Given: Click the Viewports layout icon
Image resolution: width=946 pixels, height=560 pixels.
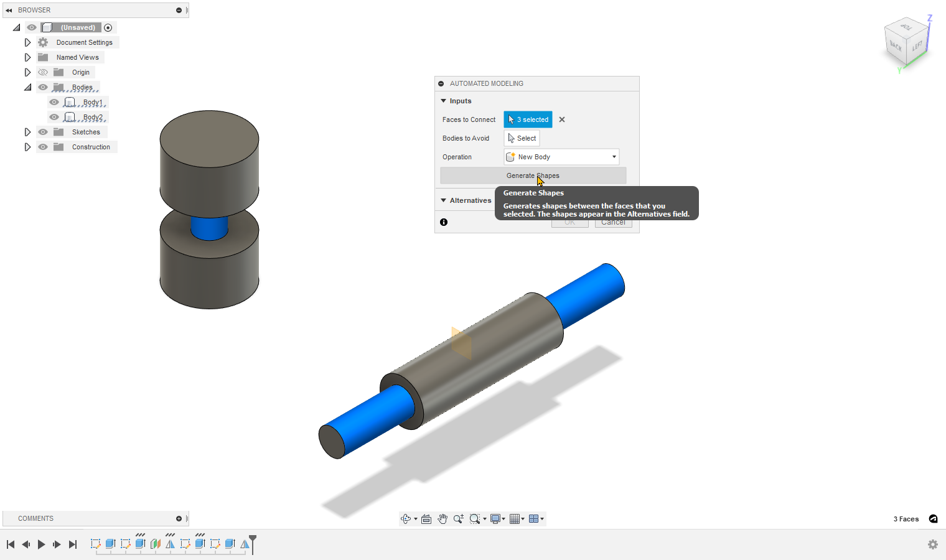Looking at the screenshot, I should pos(533,519).
